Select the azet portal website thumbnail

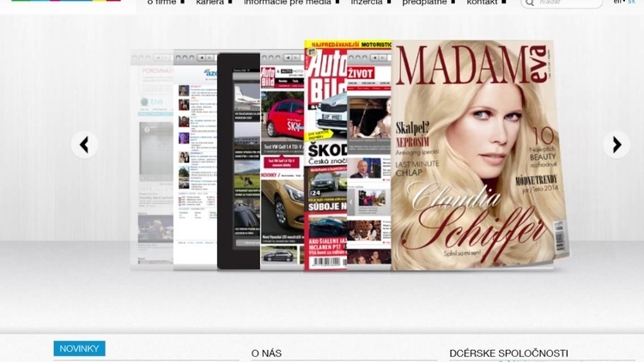click(195, 160)
